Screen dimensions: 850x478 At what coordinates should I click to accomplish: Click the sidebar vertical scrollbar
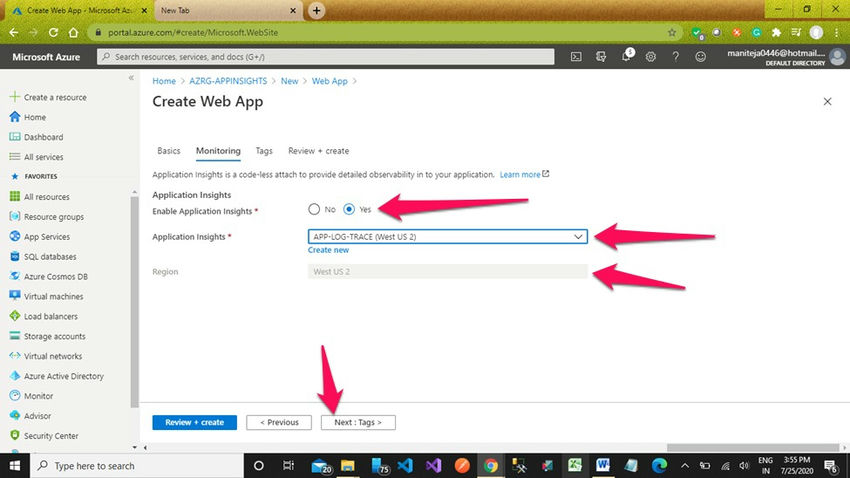point(134,301)
